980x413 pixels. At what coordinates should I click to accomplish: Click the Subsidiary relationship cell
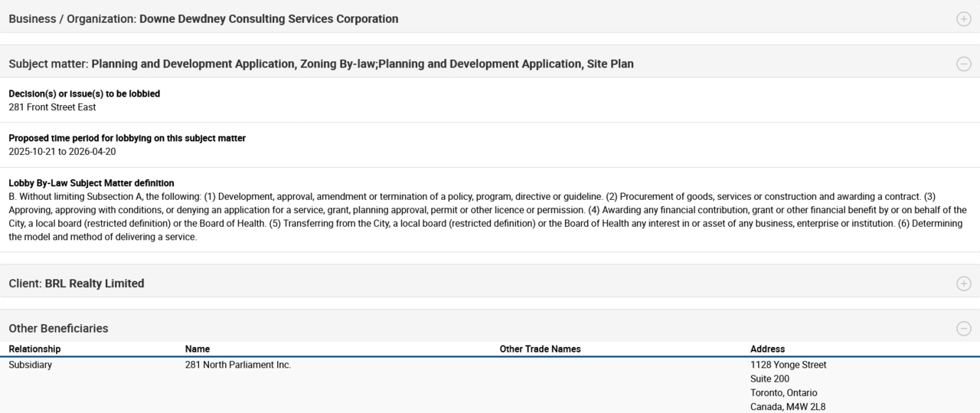[31, 365]
